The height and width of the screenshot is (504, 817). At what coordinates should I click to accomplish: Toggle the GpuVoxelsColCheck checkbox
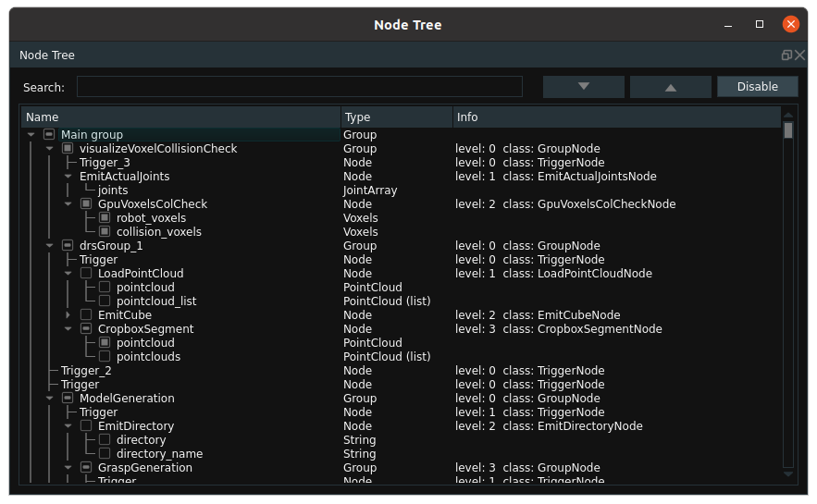[x=86, y=203]
